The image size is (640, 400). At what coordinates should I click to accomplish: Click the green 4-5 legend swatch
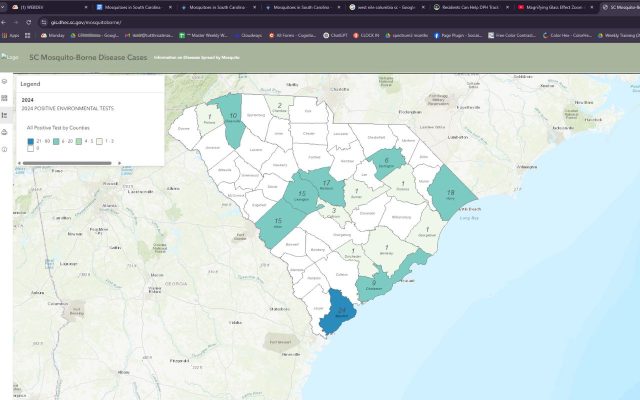click(x=79, y=141)
